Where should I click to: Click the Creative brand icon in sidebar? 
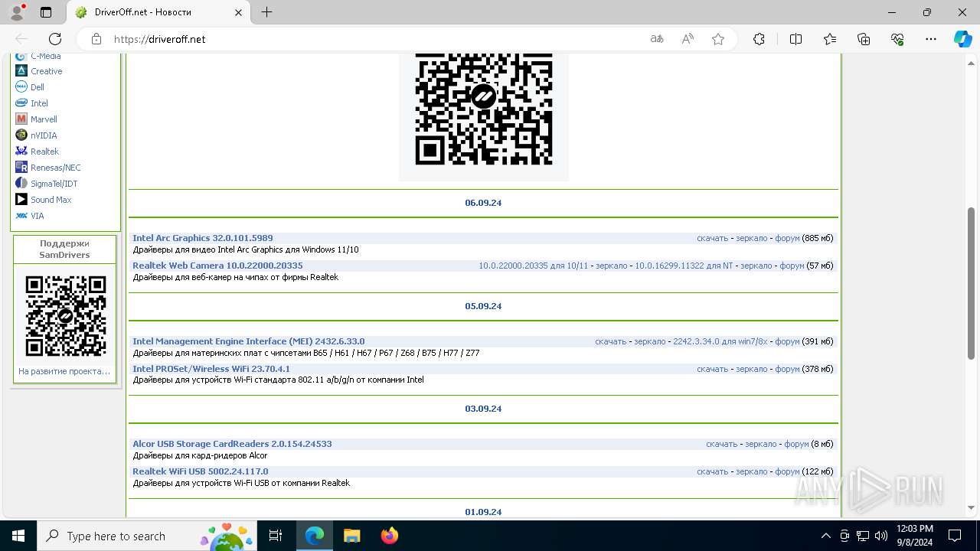21,71
